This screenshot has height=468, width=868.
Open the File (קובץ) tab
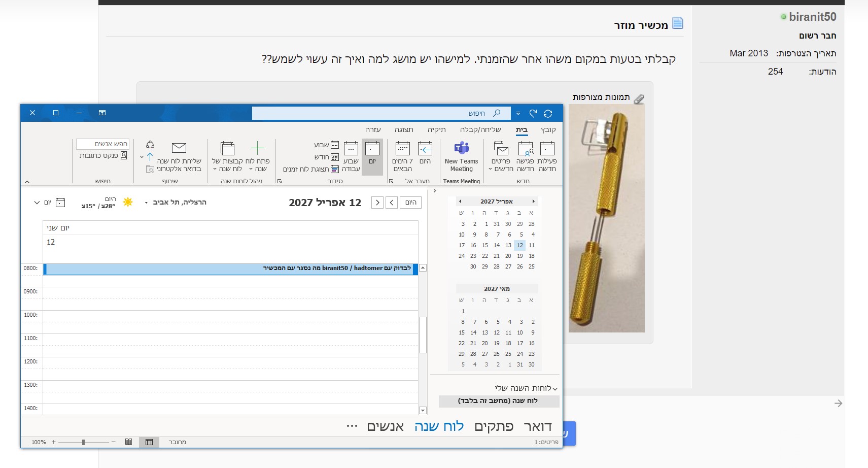tap(548, 129)
